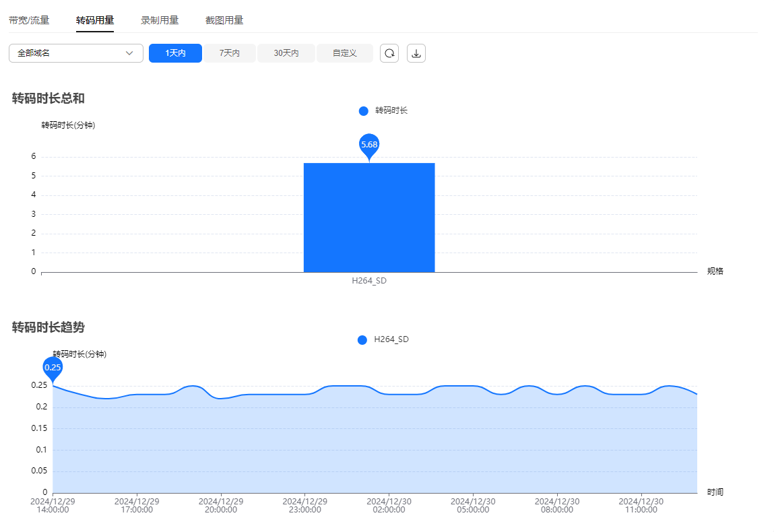
Task: Toggle the H264_SD legend in trend chart
Action: pyautogui.click(x=383, y=339)
